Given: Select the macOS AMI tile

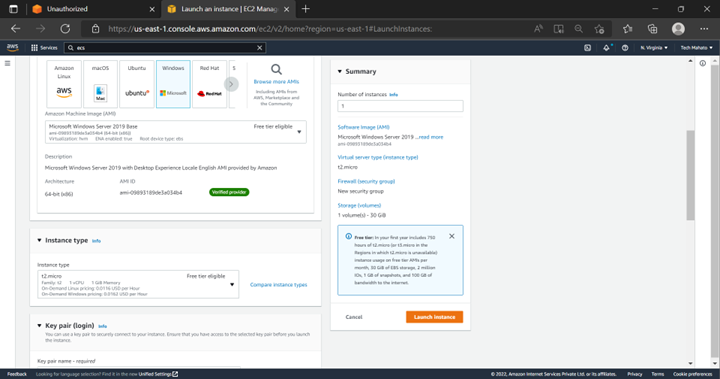Looking at the screenshot, I should [100, 84].
